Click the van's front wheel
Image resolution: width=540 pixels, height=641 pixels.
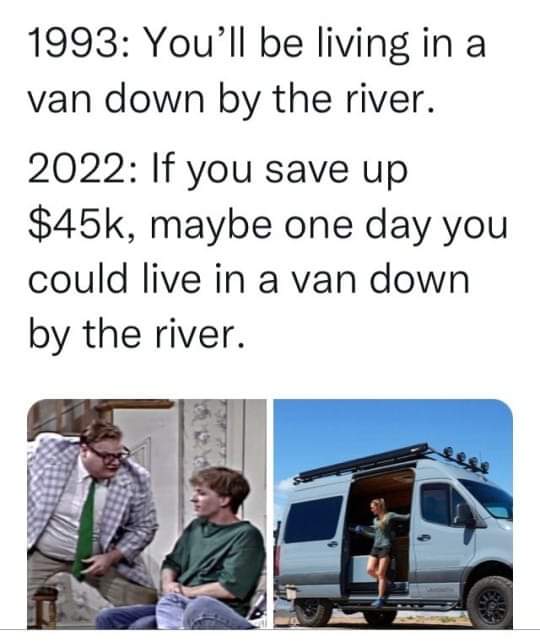pos(489,603)
